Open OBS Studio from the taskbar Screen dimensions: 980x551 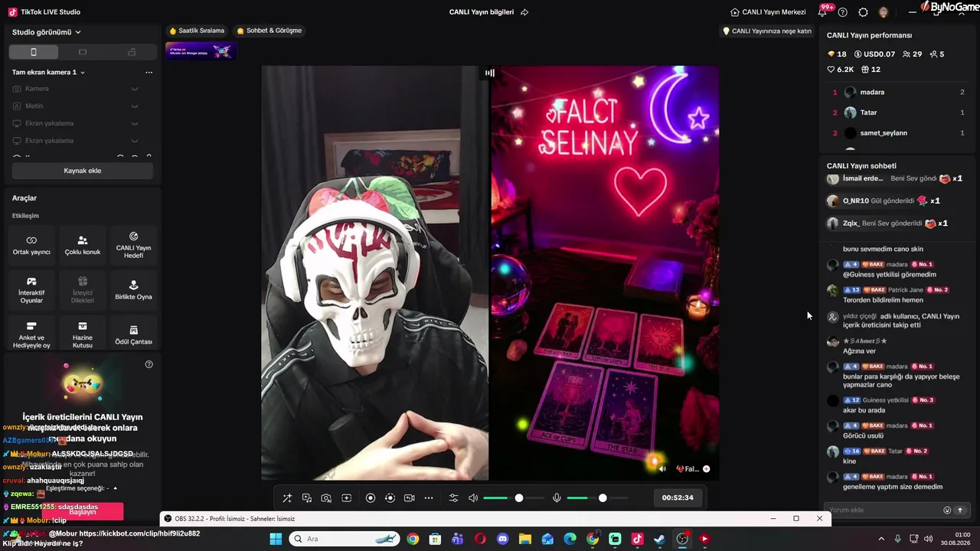coord(682,539)
